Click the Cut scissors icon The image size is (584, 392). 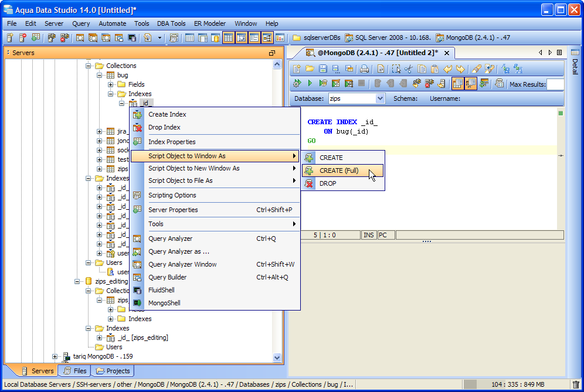(409, 69)
